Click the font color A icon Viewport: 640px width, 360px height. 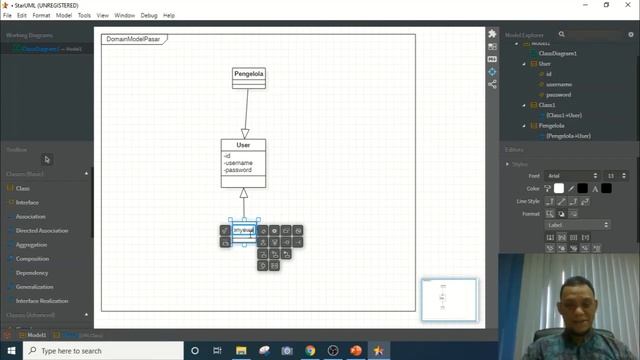point(595,188)
